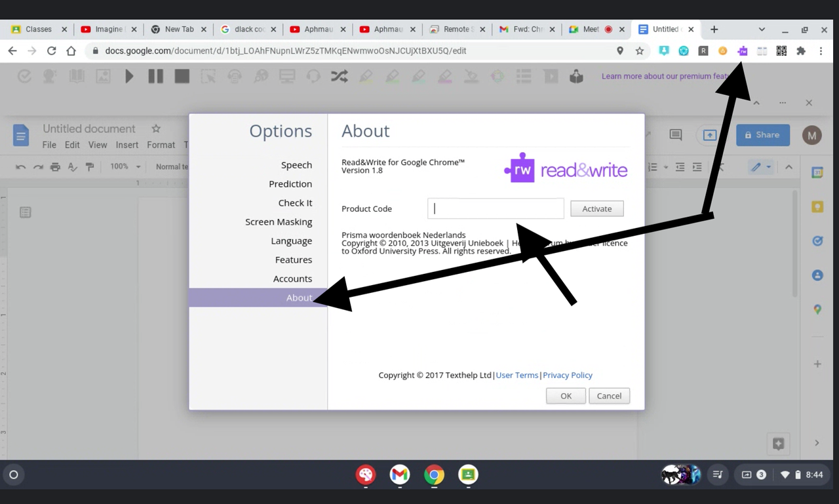Open the Docs Format menu

point(161,145)
